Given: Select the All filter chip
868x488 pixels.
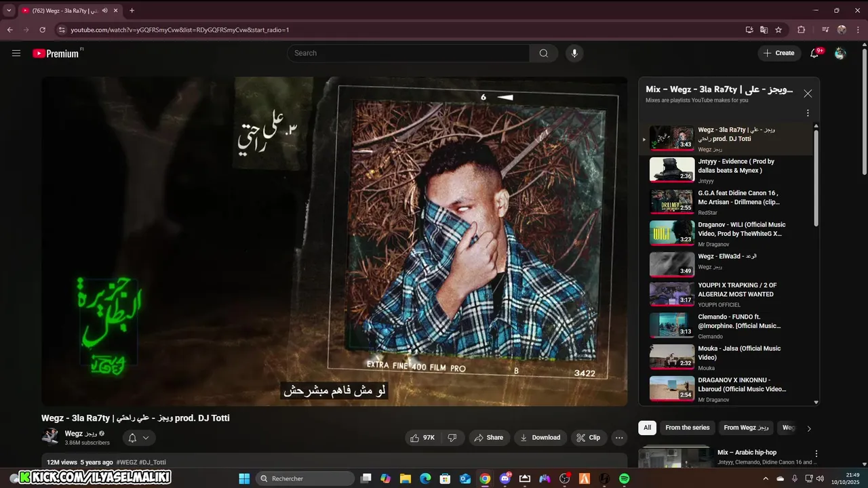Looking at the screenshot, I should pos(648,428).
